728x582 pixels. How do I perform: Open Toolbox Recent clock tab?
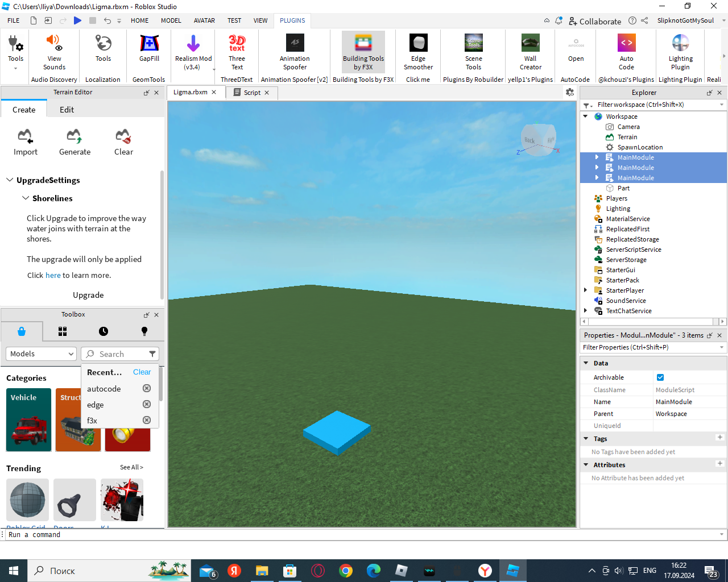pos(103,331)
